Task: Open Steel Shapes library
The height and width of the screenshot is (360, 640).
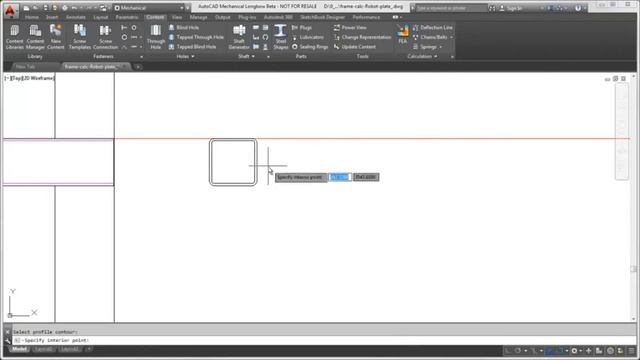Action: click(280, 37)
